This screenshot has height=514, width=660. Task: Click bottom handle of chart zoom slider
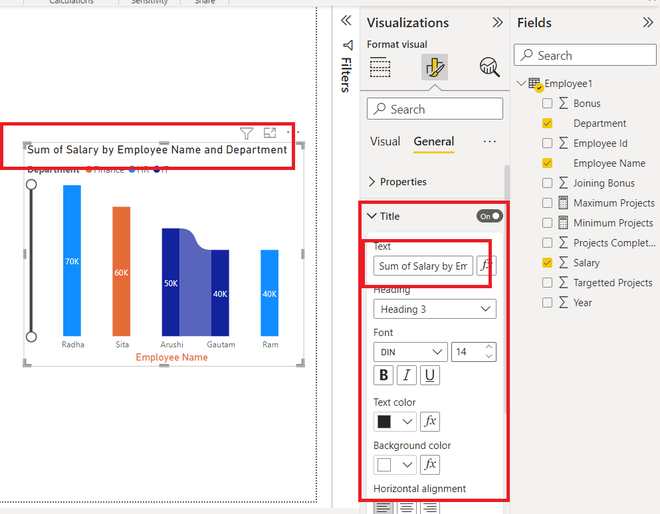pos(31,336)
